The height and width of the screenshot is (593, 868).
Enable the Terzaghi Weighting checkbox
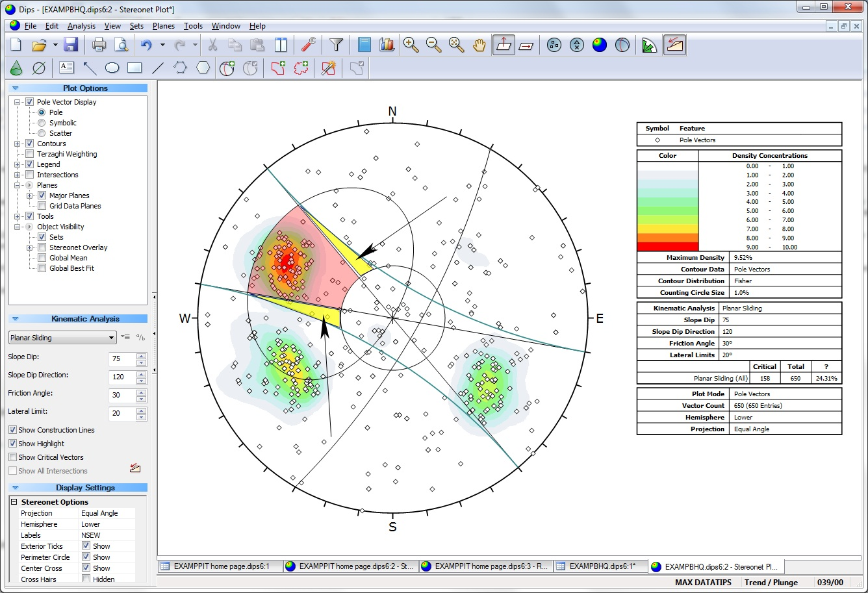click(30, 154)
